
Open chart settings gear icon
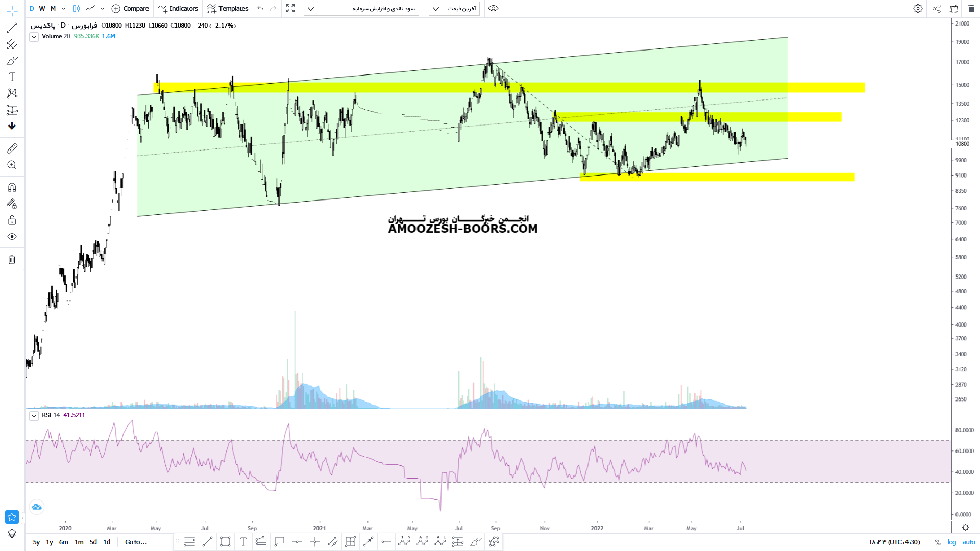click(x=918, y=9)
